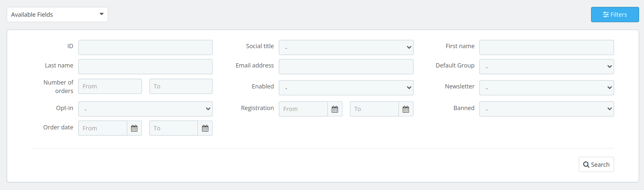Screen dimensions: 644x190
Task: Click Registration From date field
Action: 303,109
